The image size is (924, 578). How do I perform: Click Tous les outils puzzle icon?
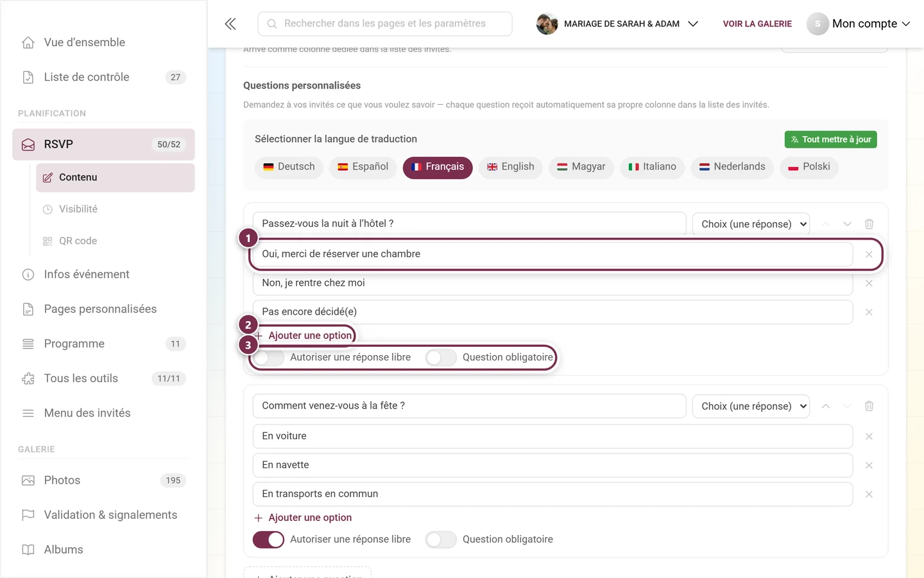pos(28,378)
